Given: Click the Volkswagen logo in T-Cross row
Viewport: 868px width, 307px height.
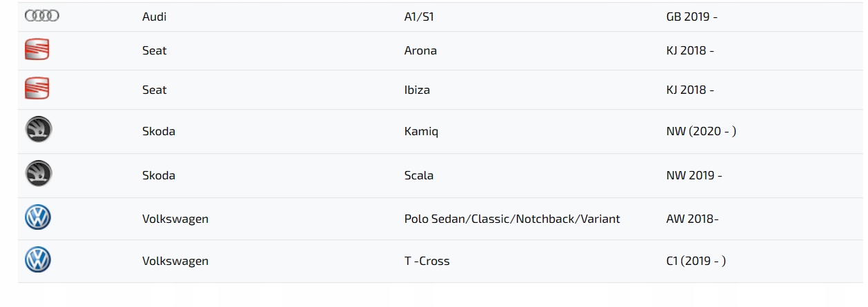Looking at the screenshot, I should tap(38, 260).
